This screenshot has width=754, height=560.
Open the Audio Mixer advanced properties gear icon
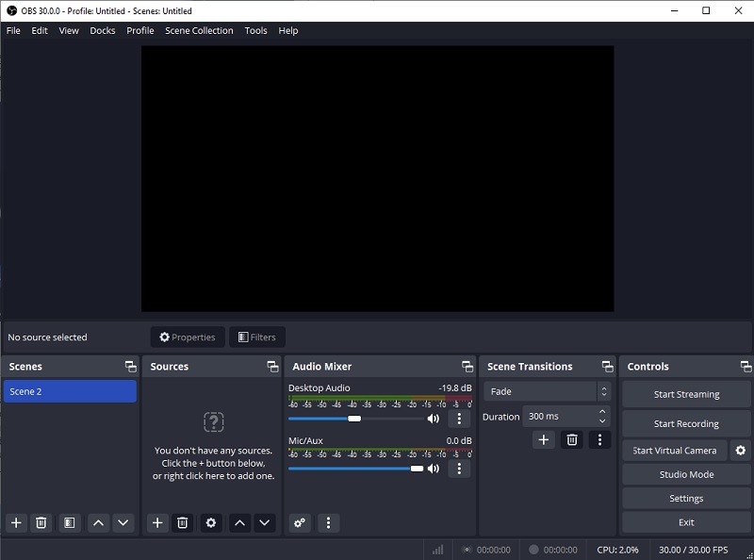tap(299, 522)
